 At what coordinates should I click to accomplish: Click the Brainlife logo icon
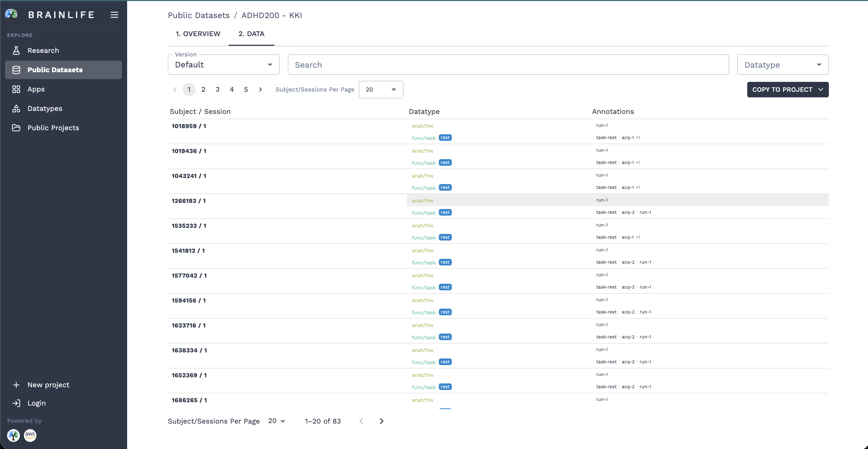(x=11, y=14)
